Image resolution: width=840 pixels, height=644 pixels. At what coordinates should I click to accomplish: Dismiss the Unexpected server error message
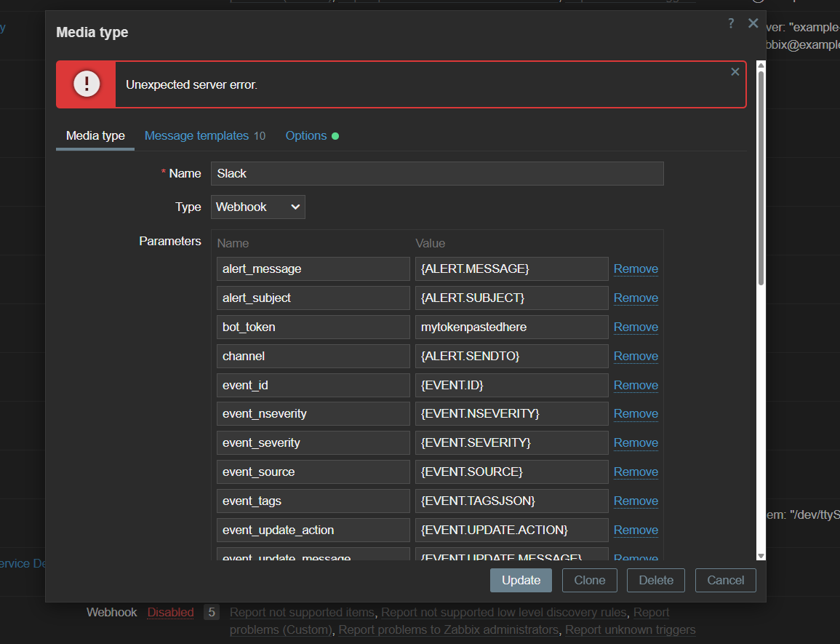(x=735, y=71)
